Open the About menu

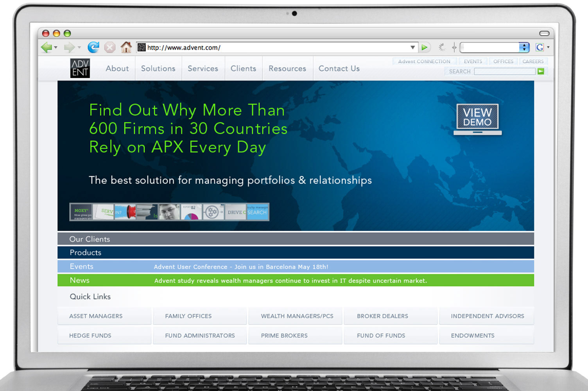[x=117, y=68]
